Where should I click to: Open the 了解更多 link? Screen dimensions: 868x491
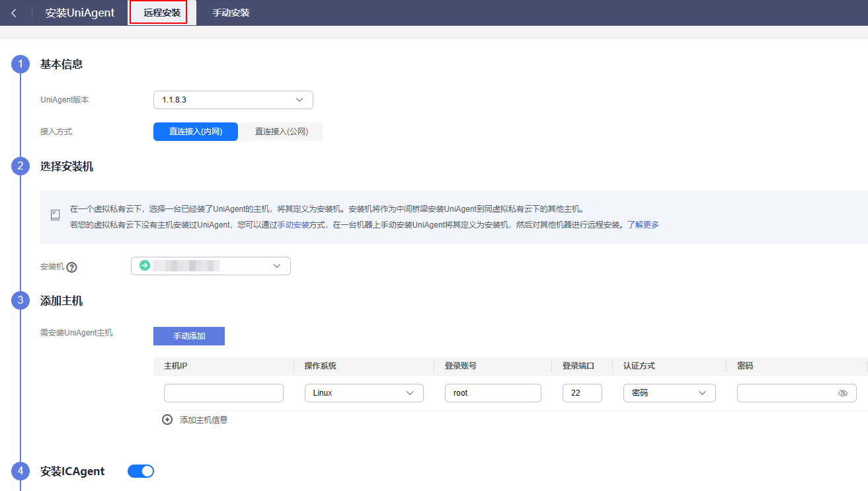(643, 224)
